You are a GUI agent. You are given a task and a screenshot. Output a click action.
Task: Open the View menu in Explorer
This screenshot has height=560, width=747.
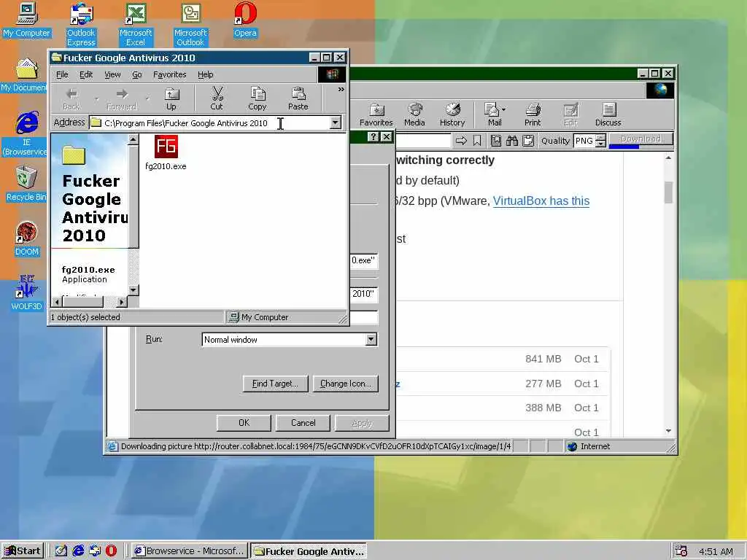pyautogui.click(x=112, y=74)
